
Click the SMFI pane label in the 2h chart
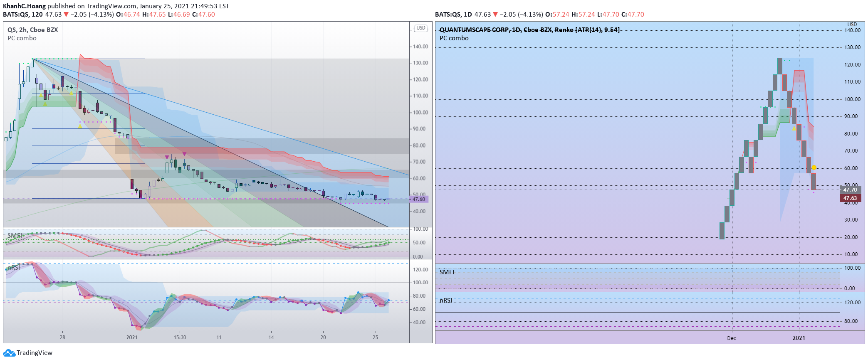pyautogui.click(x=15, y=236)
